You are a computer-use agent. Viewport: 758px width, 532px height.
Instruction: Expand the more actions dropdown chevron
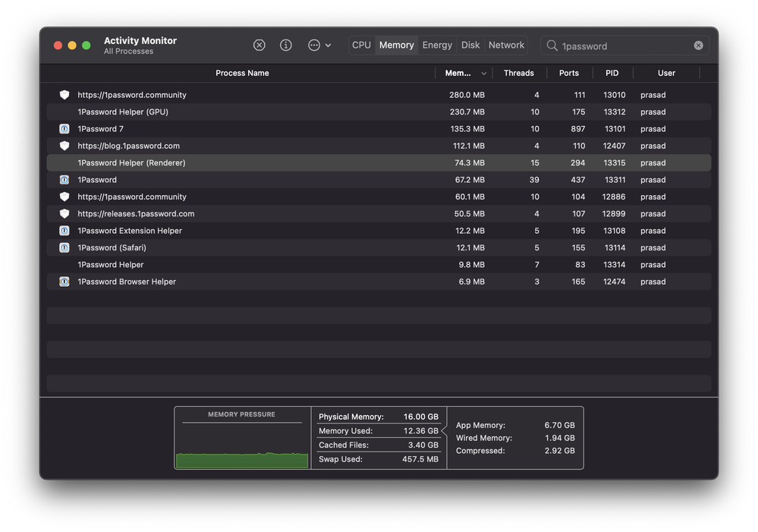pyautogui.click(x=328, y=46)
